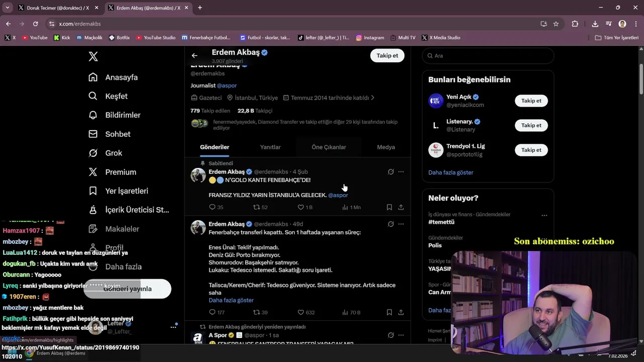Open İçerik Üreticisi Stüdyosu item
The image size is (644, 362).
129,210
